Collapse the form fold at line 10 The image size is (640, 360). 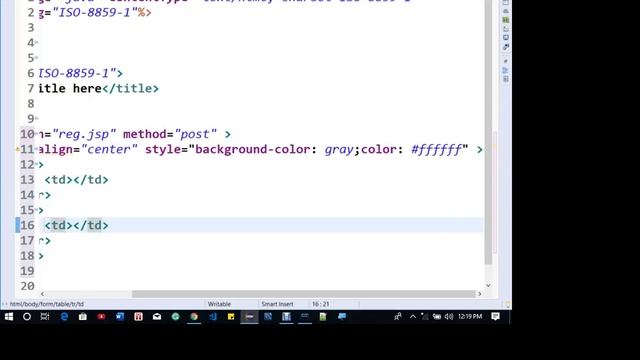36,133
